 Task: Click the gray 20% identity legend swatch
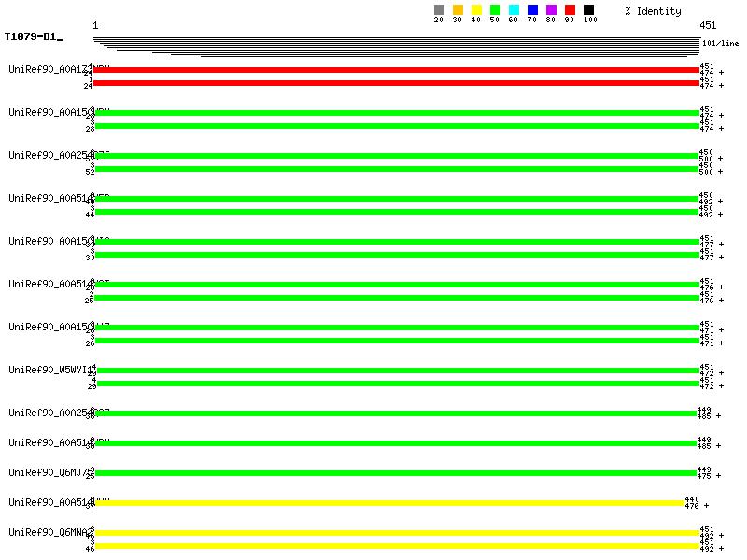point(439,10)
